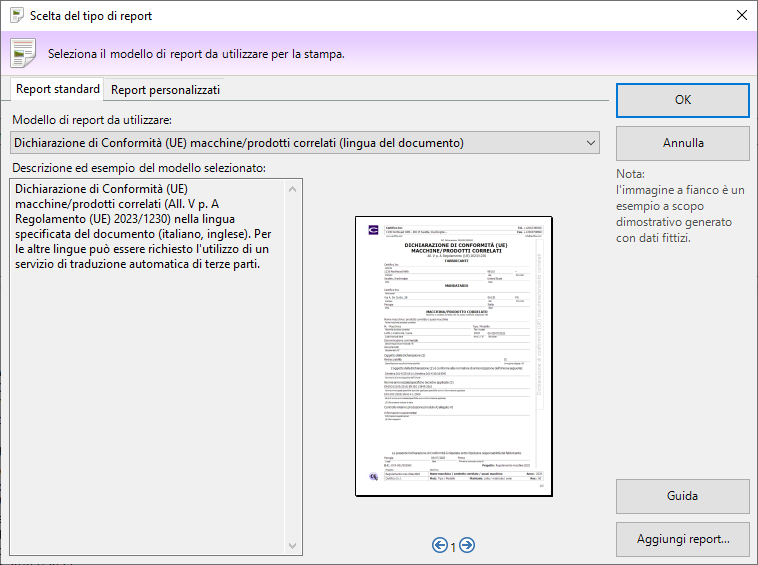758x565 pixels.
Task: Click the previous preview page arrow
Action: [440, 545]
